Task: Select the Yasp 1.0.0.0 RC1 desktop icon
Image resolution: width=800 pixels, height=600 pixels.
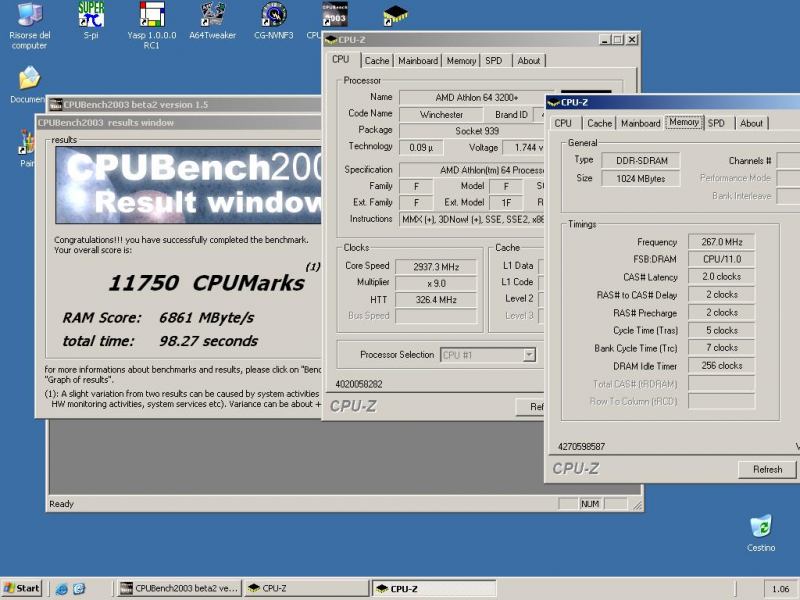Action: [152, 26]
